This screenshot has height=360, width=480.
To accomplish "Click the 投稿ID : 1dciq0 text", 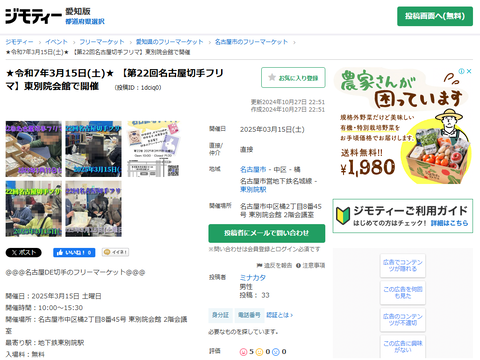I will (x=138, y=87).
